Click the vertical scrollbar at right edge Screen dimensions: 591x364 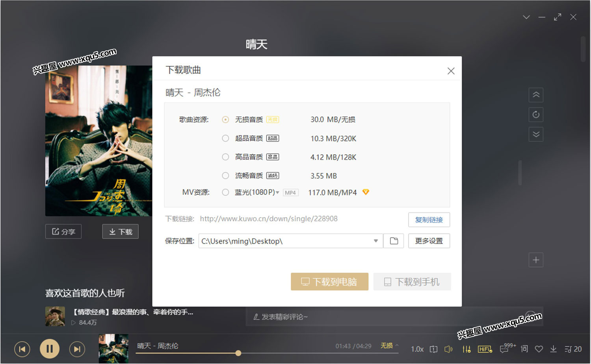point(583,49)
